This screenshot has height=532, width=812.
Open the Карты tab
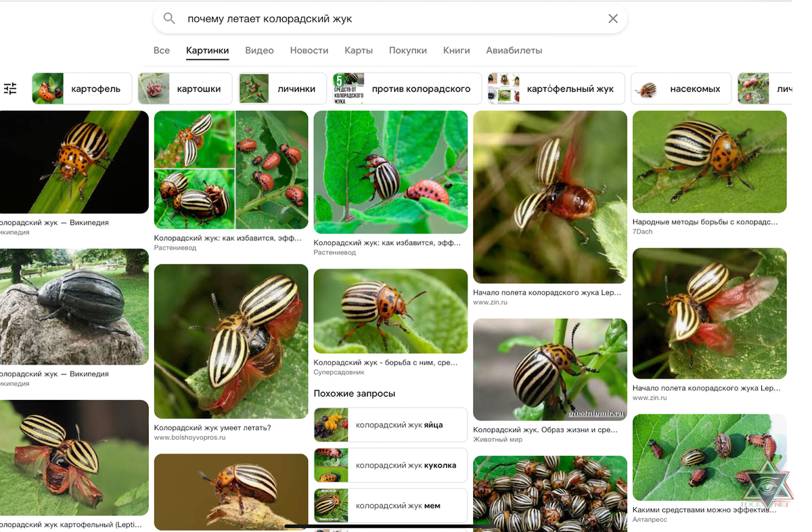coord(359,50)
